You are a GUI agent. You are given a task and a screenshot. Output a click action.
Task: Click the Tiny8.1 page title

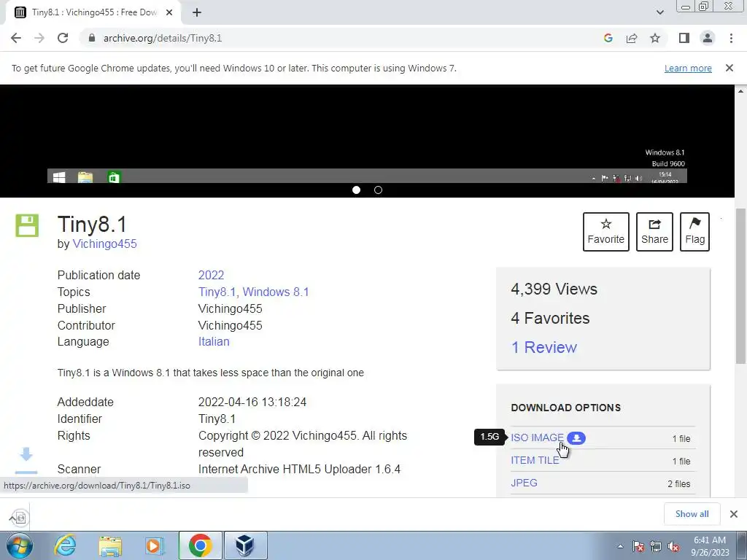[93, 224]
